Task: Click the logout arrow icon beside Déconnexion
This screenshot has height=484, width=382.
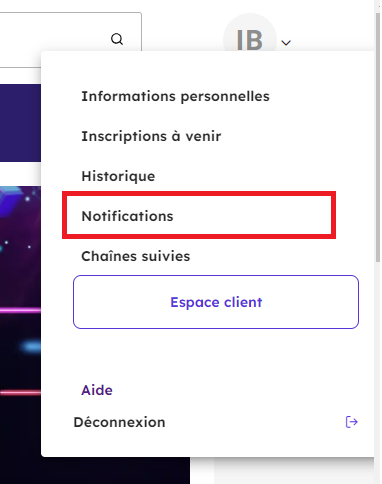Action: (352, 422)
